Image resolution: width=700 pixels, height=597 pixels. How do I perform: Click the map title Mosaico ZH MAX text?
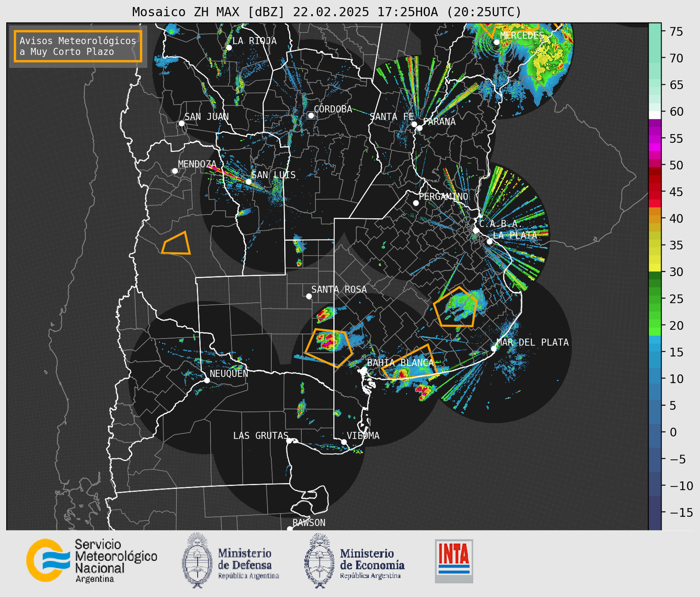[327, 12]
